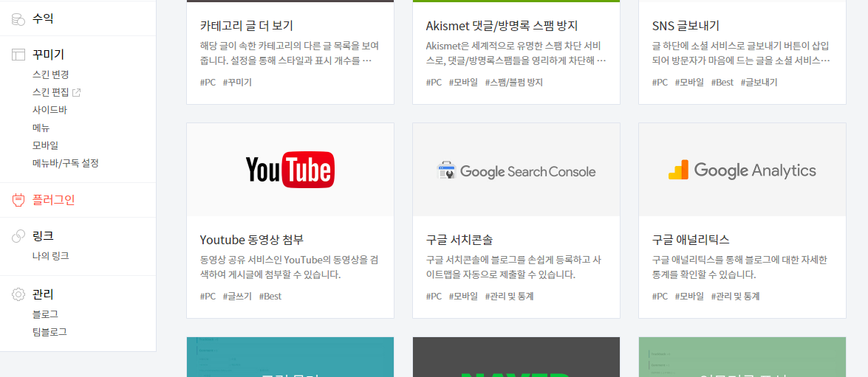The height and width of the screenshot is (377, 868).
Task: Click the teal plugin card banner
Action: (x=290, y=357)
